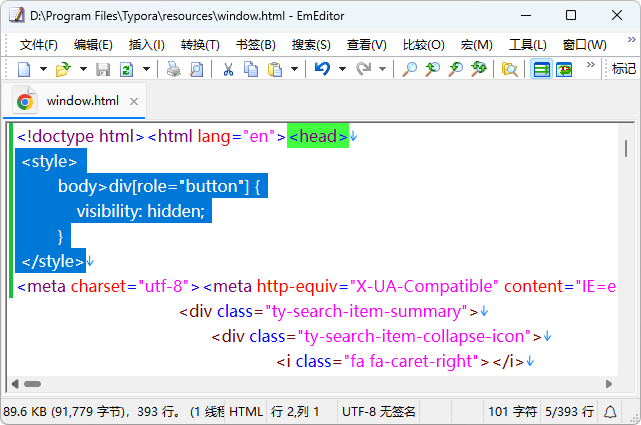Click the UTF-8 无签名 encoding in status bar
This screenshot has height=425, width=641.
[378, 411]
